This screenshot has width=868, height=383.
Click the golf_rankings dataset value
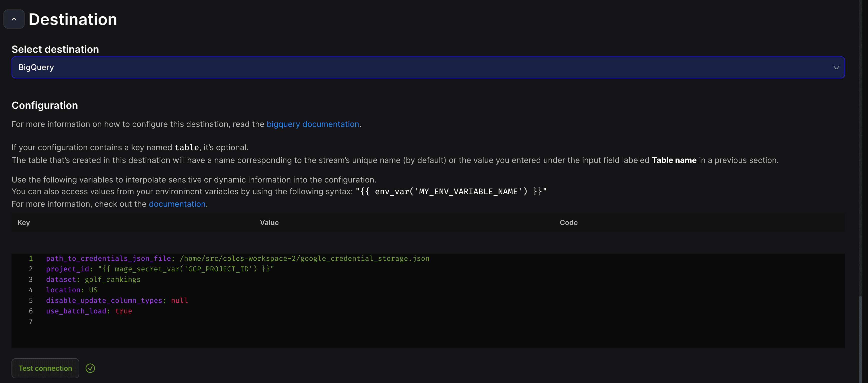pos(113,280)
